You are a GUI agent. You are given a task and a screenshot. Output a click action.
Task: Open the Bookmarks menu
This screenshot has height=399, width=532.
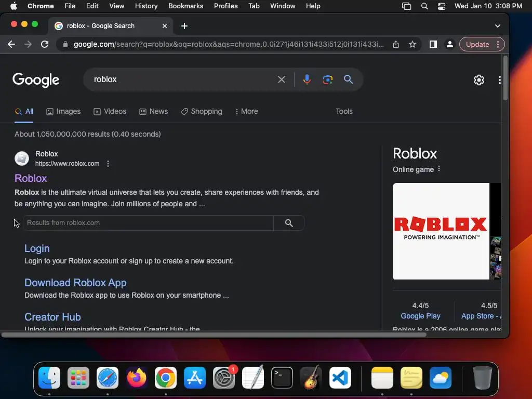click(185, 6)
